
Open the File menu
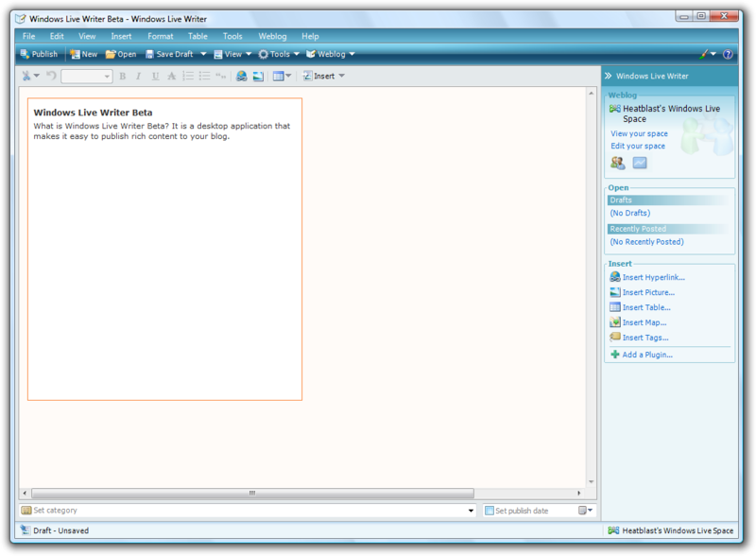28,36
